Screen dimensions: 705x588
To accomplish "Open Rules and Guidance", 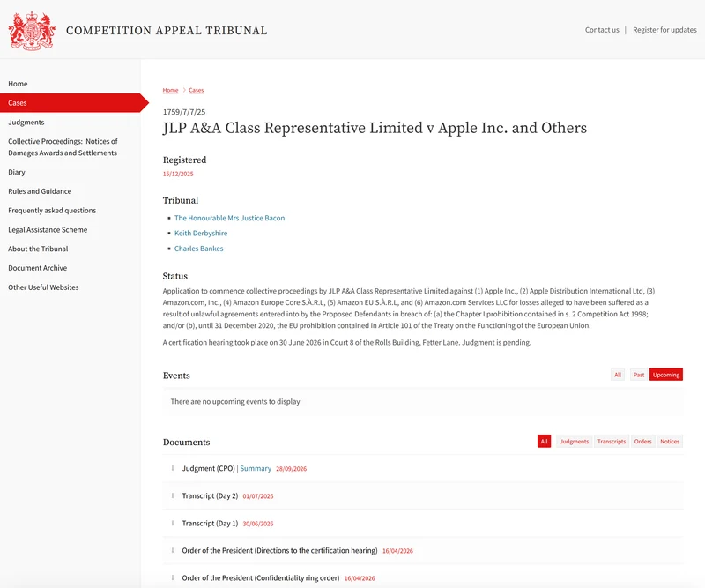I will [40, 191].
